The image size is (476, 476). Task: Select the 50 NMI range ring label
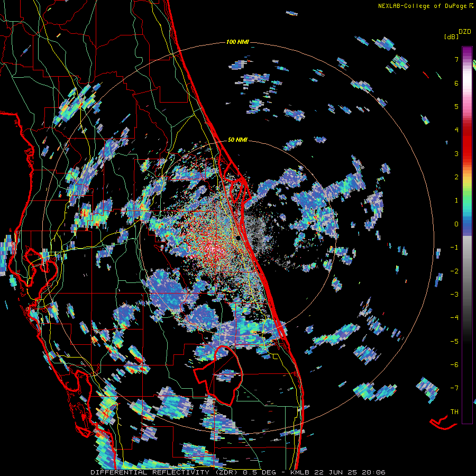(237, 140)
